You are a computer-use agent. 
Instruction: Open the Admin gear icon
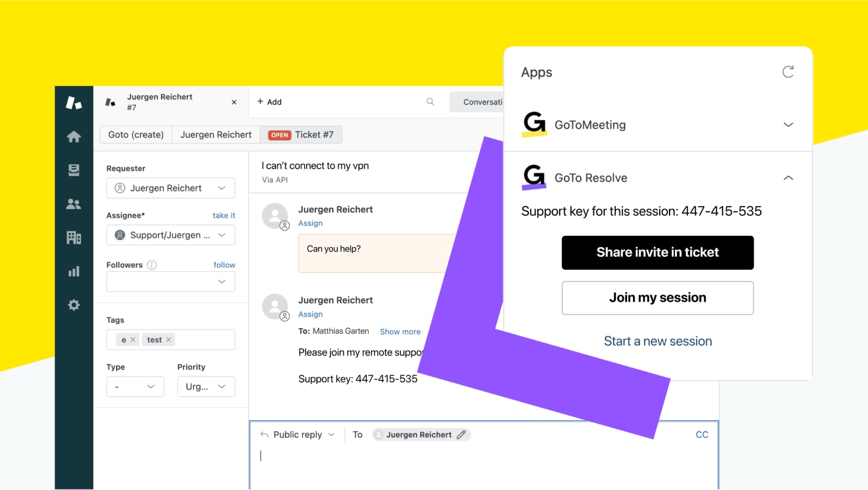pos(74,305)
